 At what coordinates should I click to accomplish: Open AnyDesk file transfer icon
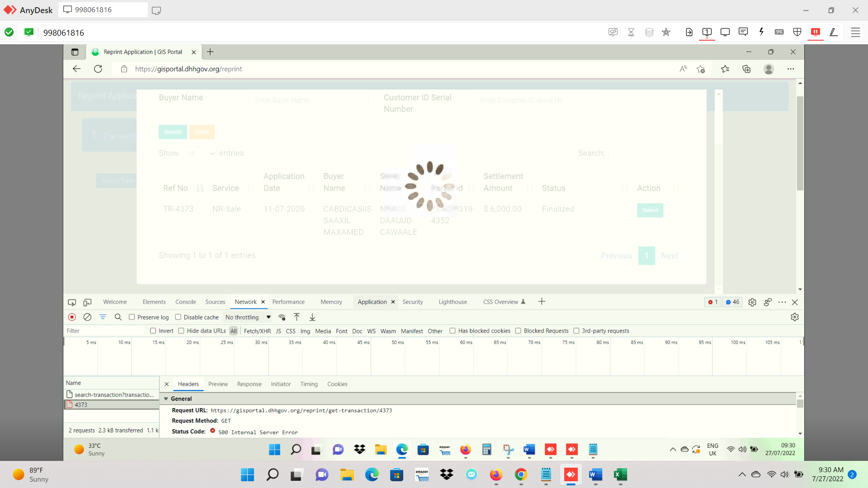coord(689,32)
